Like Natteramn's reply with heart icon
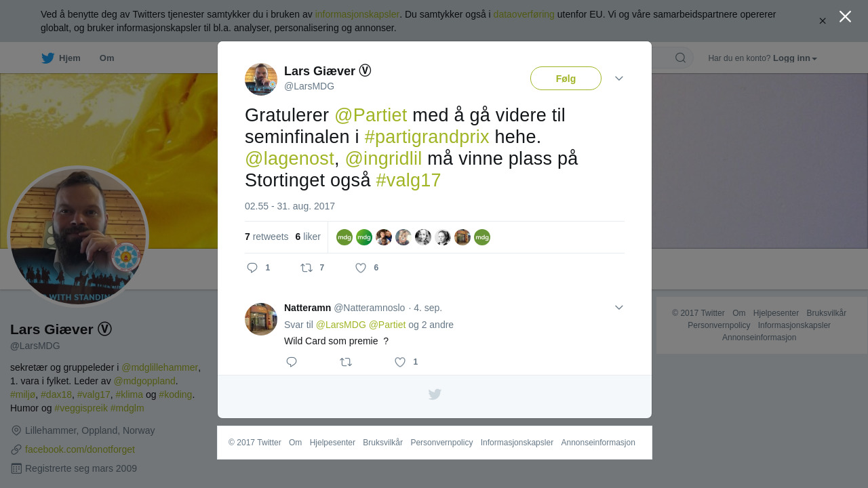868x488 pixels. click(400, 362)
